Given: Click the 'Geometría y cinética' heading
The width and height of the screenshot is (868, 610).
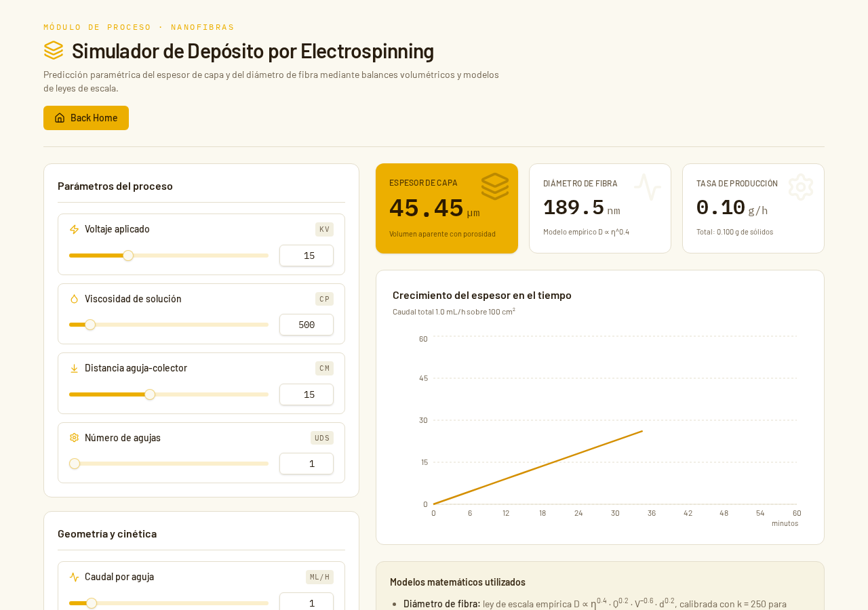Looking at the screenshot, I should click(107, 533).
